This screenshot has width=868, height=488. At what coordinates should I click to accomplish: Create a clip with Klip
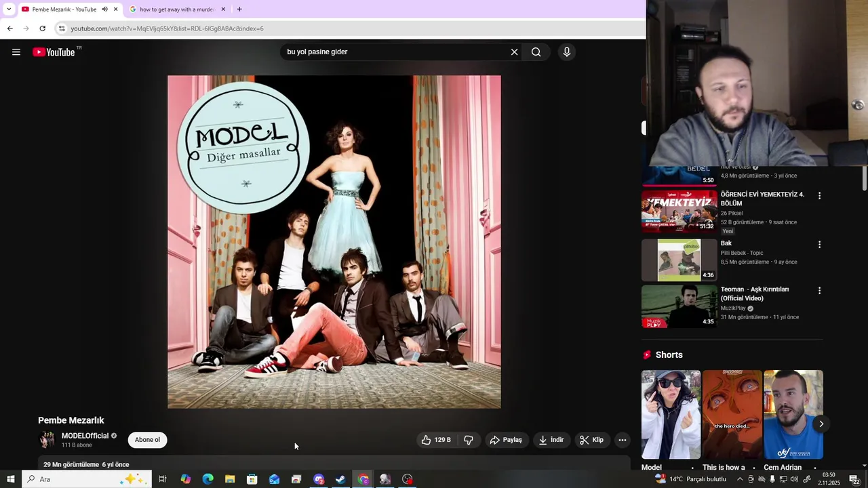[591, 440]
